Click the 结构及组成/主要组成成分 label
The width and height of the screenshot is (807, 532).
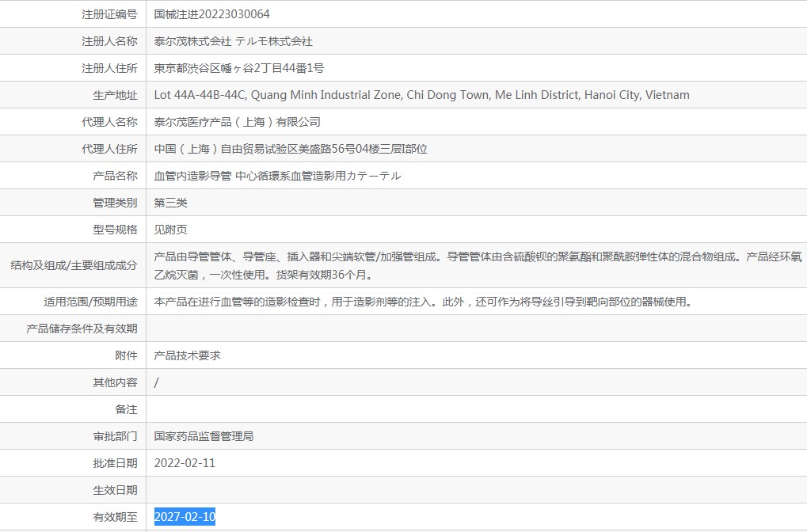pyautogui.click(x=74, y=265)
